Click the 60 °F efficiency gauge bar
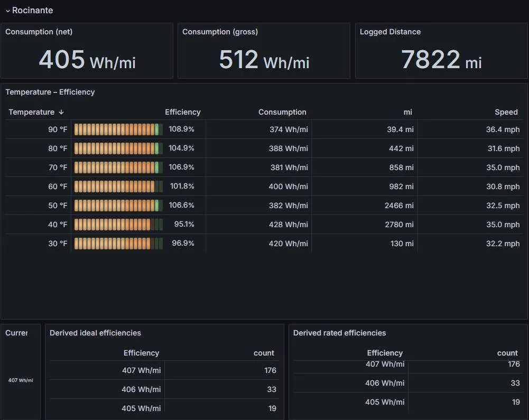This screenshot has width=529, height=420. [118, 186]
